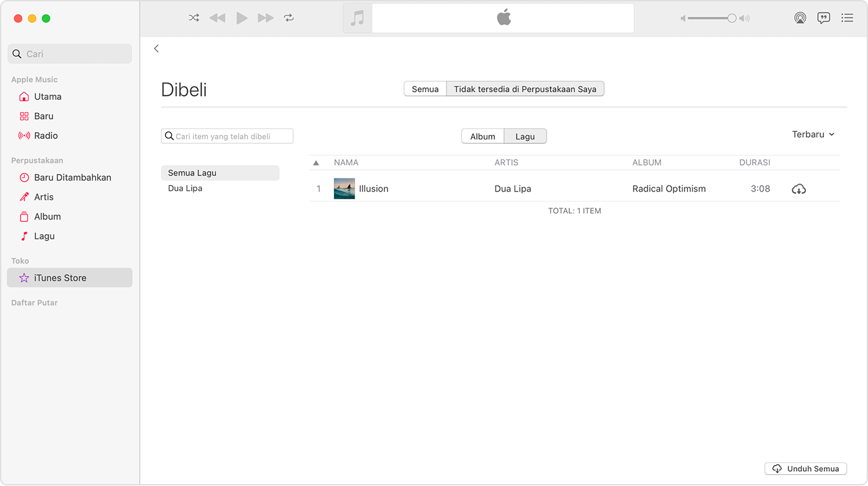The height and width of the screenshot is (486, 868).
Task: Open AirPlay output options
Action: pyautogui.click(x=800, y=18)
